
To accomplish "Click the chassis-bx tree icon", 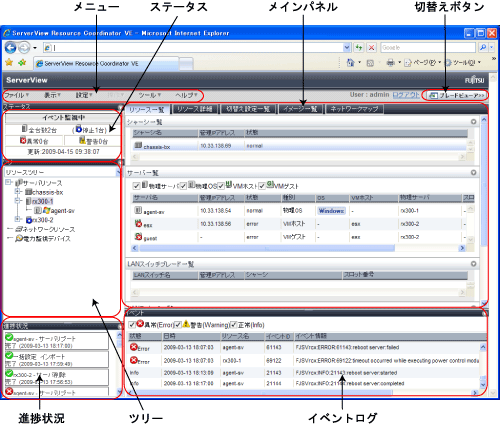I will (x=28, y=192).
